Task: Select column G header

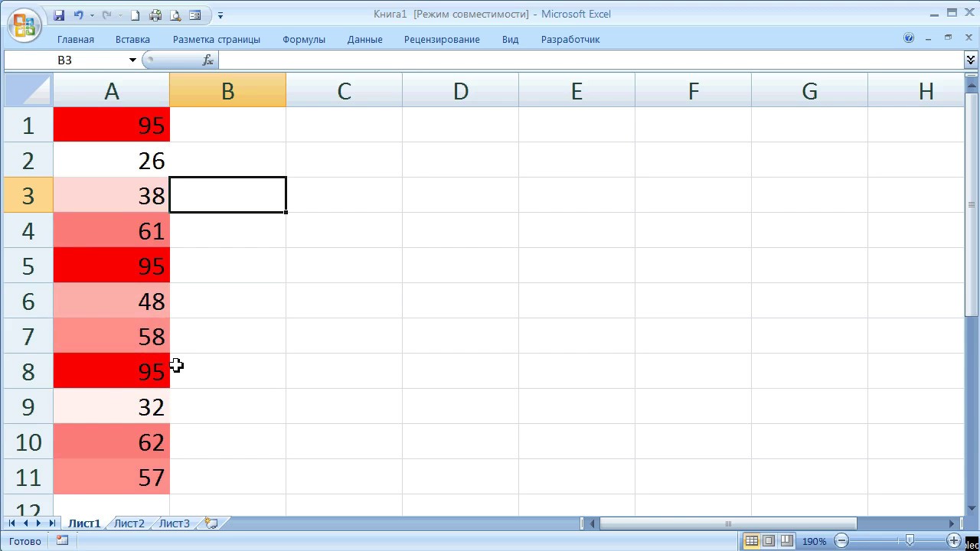Action: pos(809,91)
